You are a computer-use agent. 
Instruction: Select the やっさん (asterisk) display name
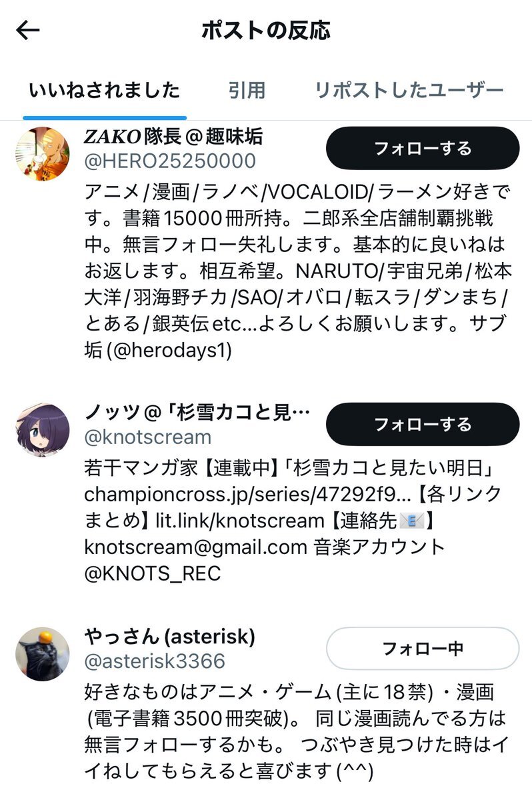[x=170, y=637]
